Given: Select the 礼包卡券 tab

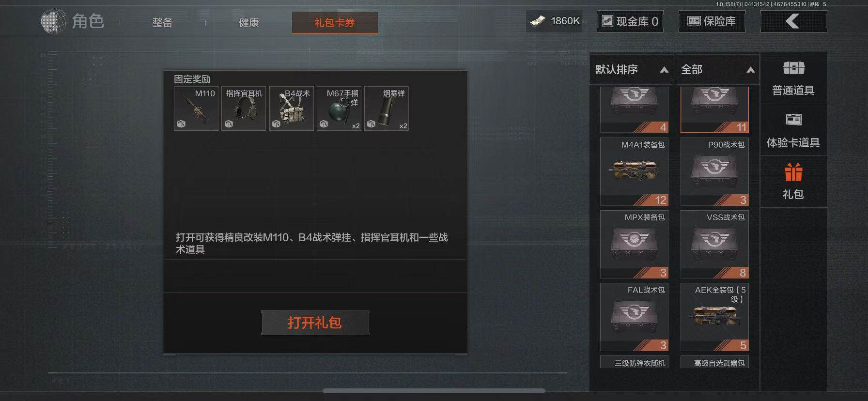Looking at the screenshot, I should point(335,23).
